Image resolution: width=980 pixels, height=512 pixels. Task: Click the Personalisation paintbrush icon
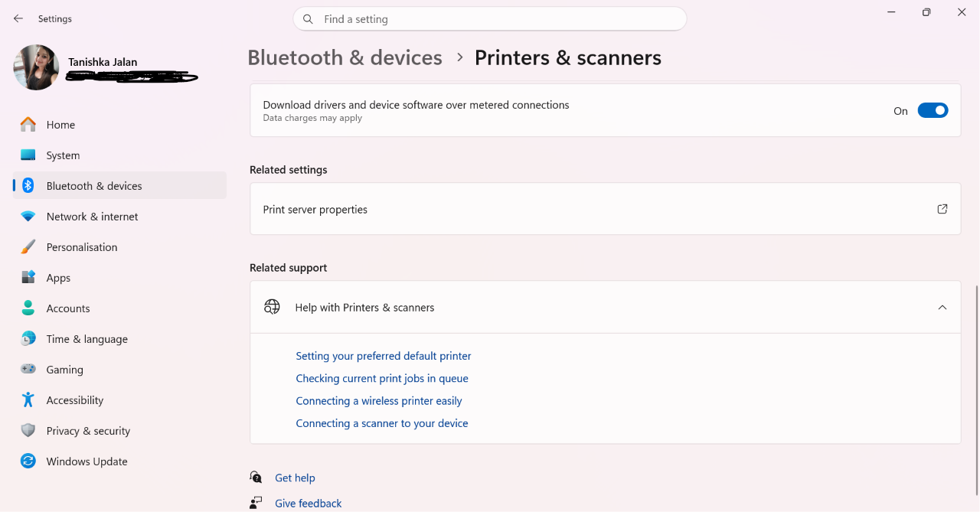(28, 246)
